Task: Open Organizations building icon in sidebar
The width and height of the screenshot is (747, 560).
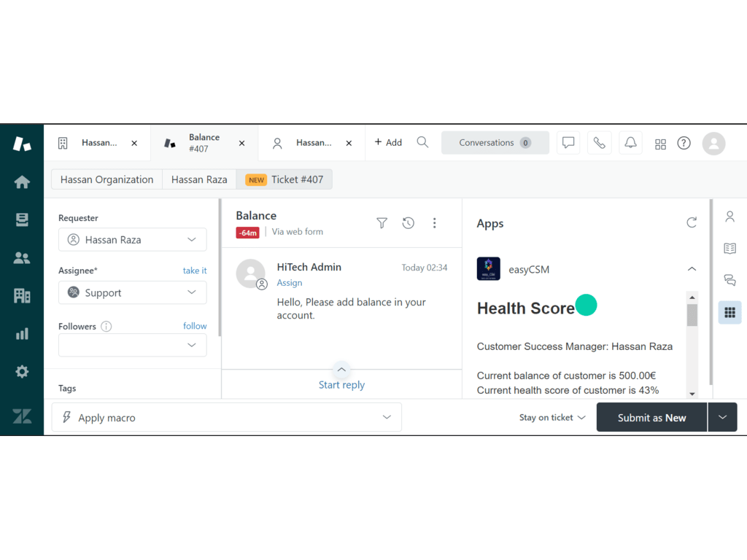Action: 22,296
